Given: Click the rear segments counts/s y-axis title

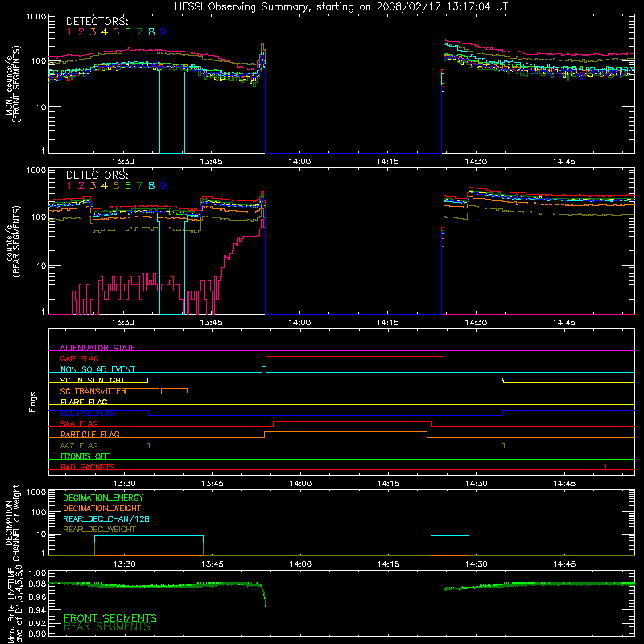Looking at the screenshot, I should [x=13, y=241].
